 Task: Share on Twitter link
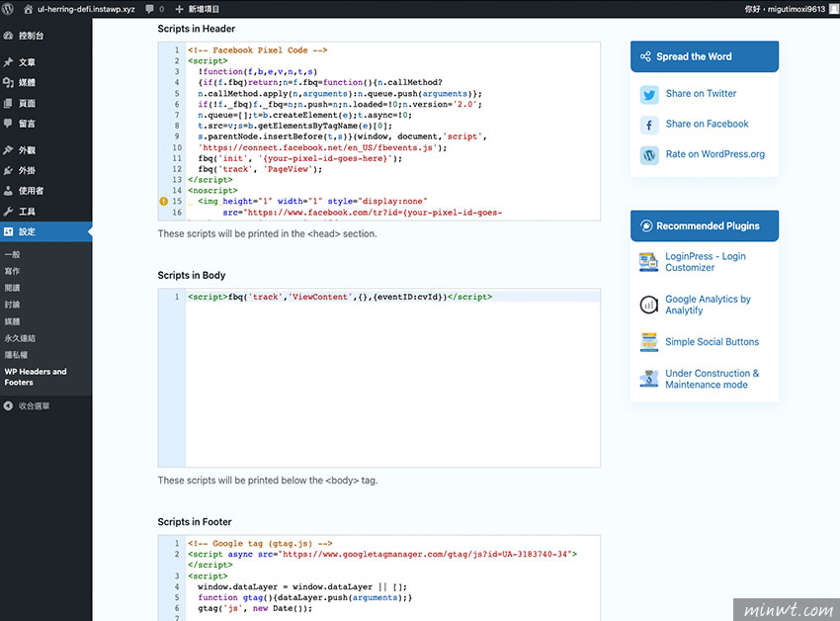pyautogui.click(x=701, y=93)
